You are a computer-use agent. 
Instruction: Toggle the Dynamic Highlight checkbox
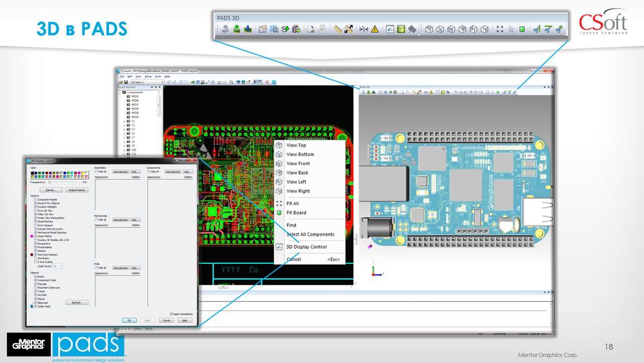coord(36,207)
